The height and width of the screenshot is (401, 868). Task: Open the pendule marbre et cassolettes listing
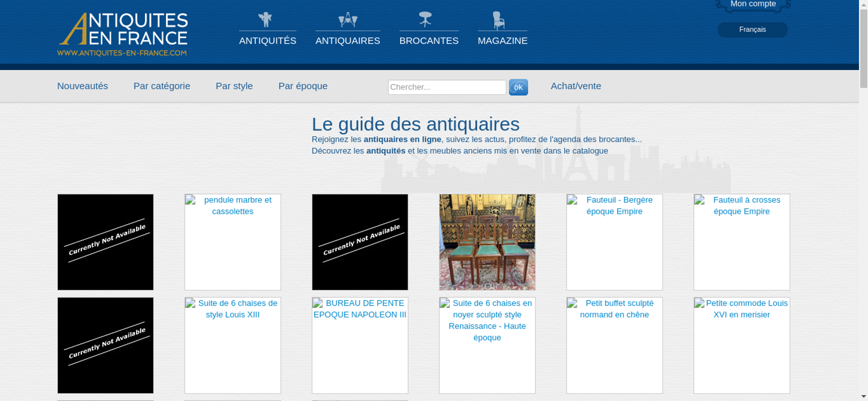[233, 242]
